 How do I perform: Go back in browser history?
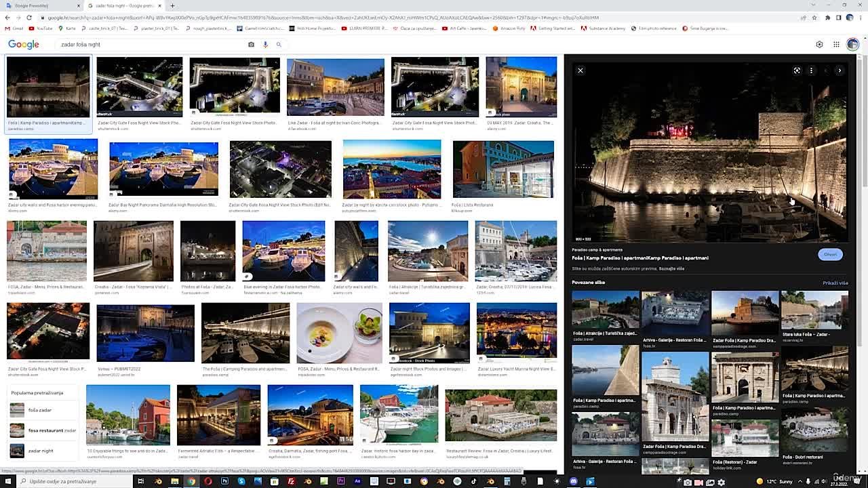pyautogui.click(x=7, y=18)
